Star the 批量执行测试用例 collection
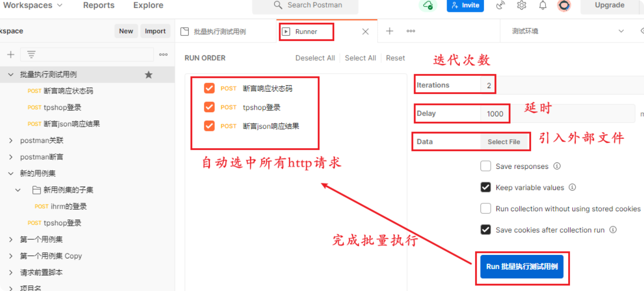 (x=149, y=75)
